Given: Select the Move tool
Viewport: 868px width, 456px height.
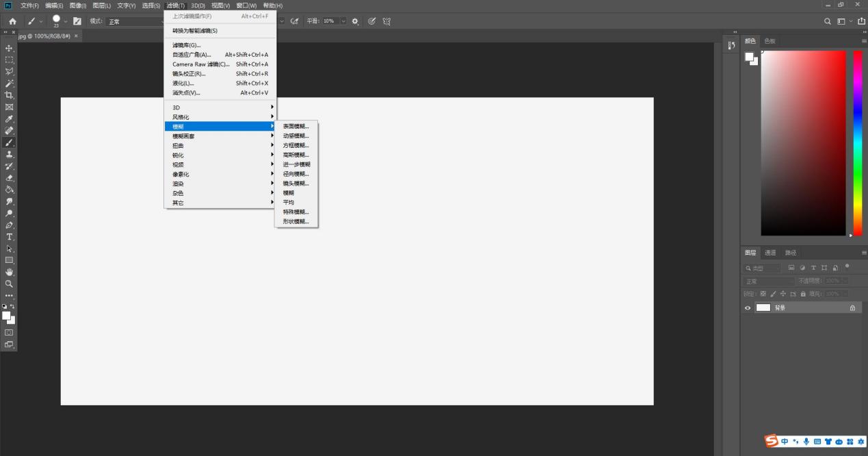Looking at the screenshot, I should pos(10,48).
